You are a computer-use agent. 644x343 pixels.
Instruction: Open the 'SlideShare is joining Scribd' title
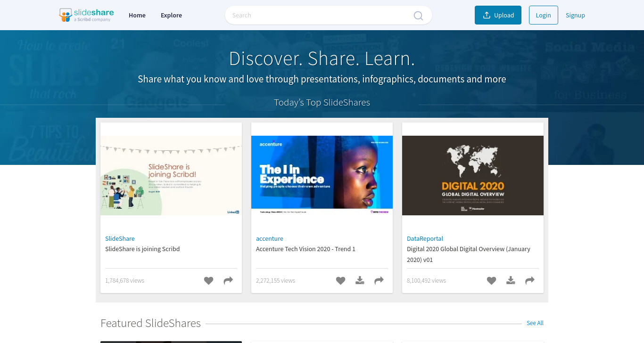pos(142,249)
